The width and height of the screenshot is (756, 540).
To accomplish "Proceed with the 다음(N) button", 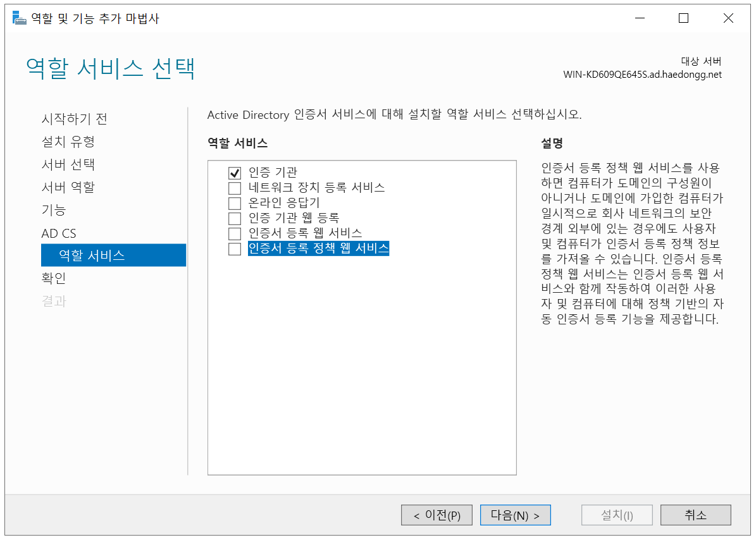I will click(x=515, y=515).
